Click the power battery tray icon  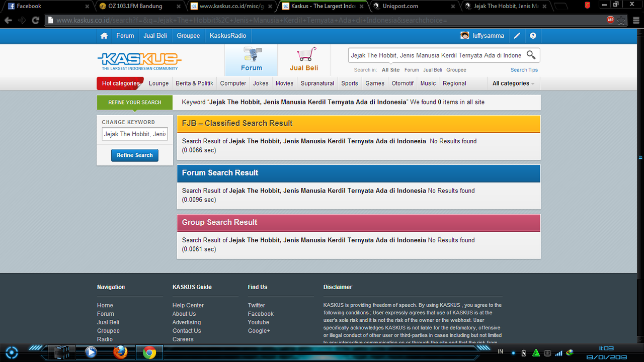tap(524, 353)
